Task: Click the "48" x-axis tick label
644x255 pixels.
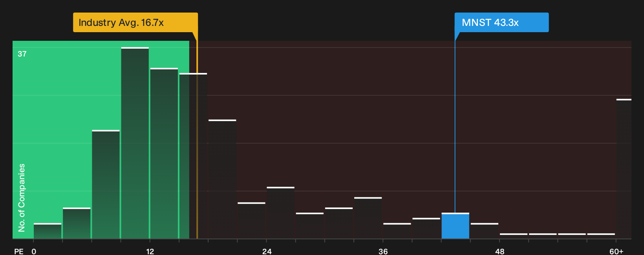Action: click(499, 251)
